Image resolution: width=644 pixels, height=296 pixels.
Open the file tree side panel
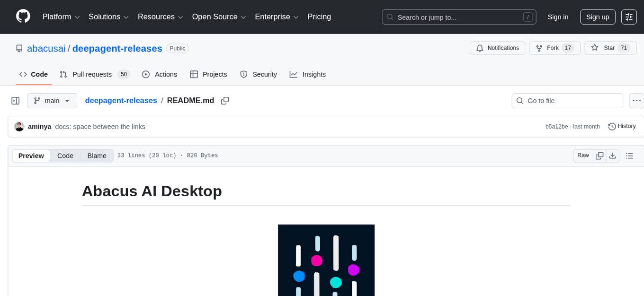tap(15, 100)
